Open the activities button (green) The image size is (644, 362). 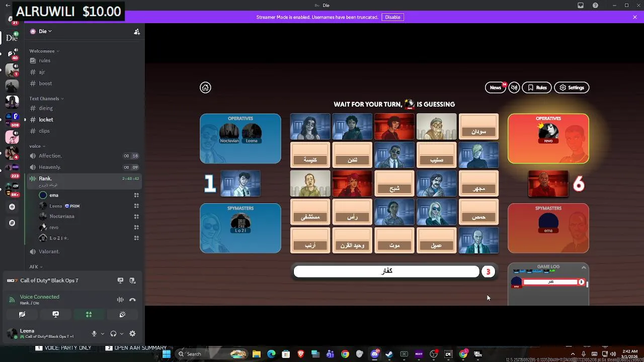[x=89, y=314]
